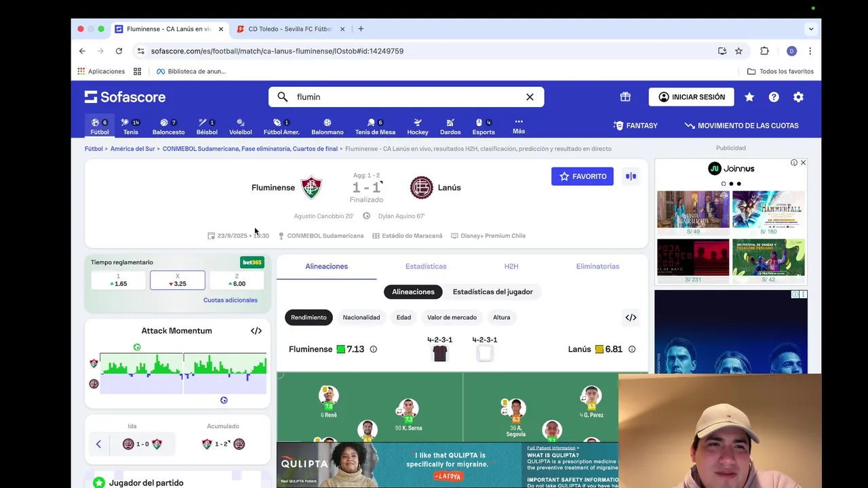Select the Nacionalidad filter chip
Screen dimensions: 868x488
click(x=361, y=317)
